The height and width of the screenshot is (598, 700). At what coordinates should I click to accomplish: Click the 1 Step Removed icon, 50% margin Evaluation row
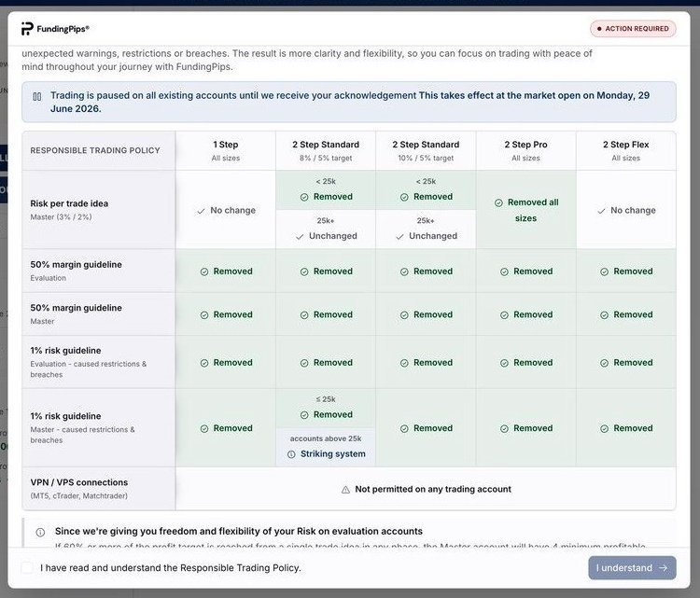204,271
